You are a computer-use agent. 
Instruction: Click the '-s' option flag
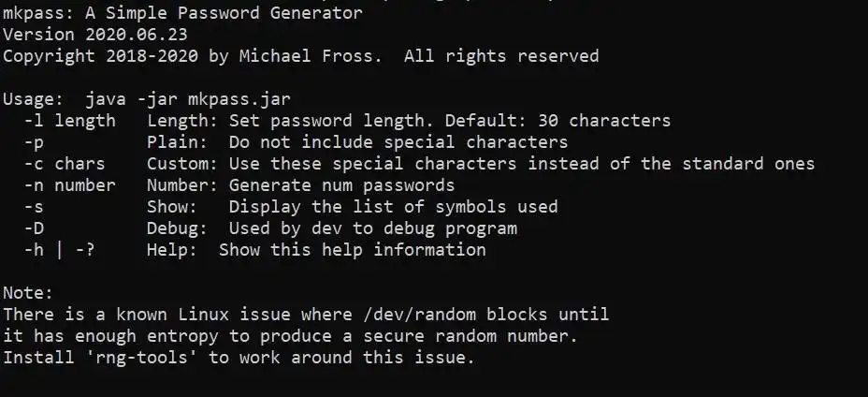pos(34,207)
